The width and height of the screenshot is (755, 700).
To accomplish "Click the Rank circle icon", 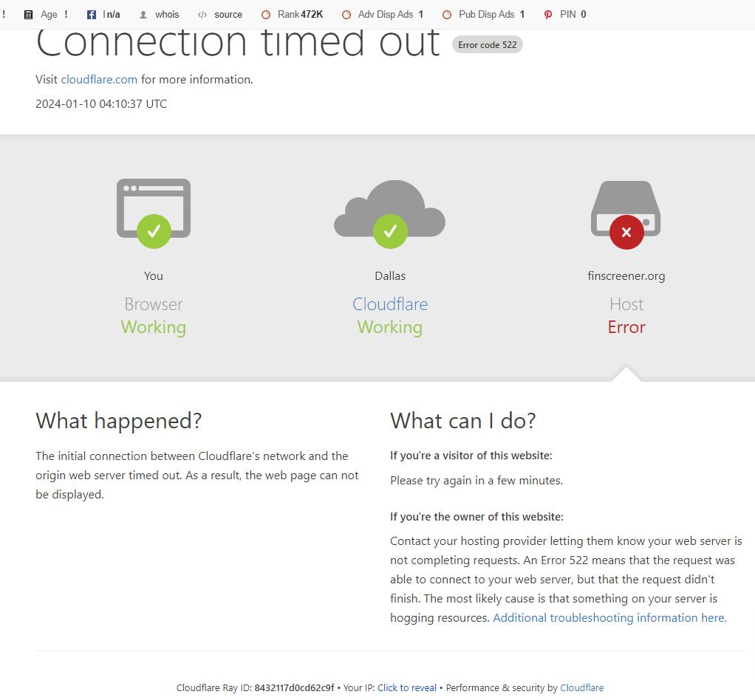I will [x=266, y=15].
